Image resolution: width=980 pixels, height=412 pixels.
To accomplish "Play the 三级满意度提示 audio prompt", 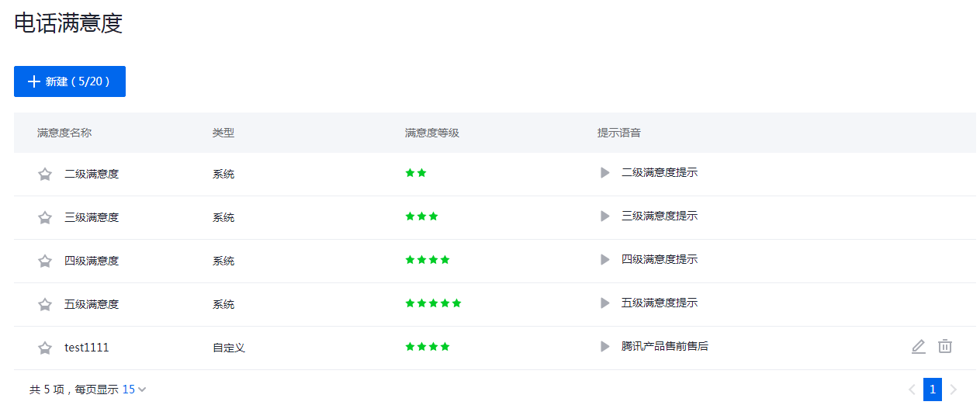I will 605,216.
